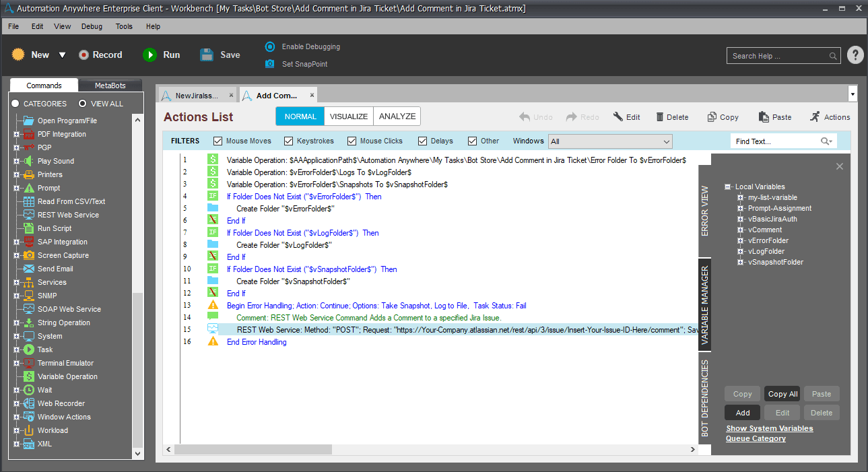The image size is (868, 472).
Task: Click the green Run play icon
Action: pos(149,55)
